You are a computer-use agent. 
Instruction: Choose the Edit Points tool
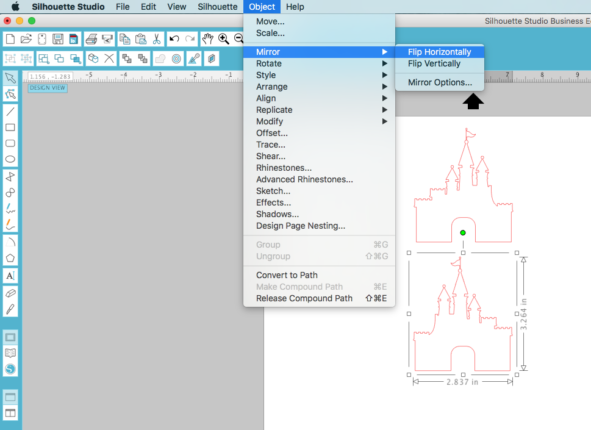click(10, 94)
